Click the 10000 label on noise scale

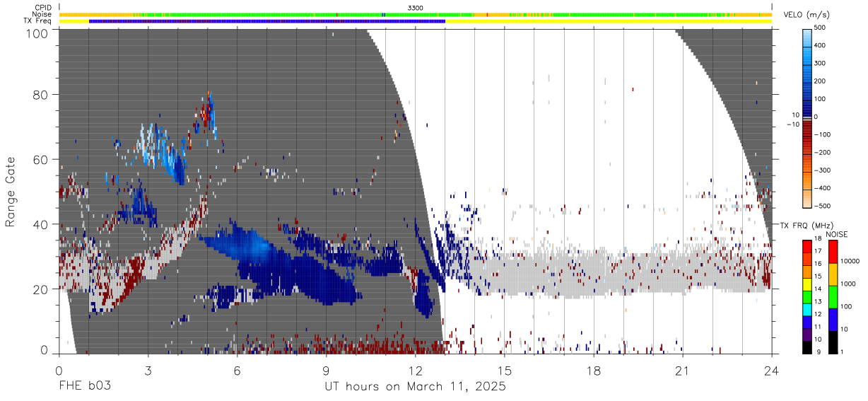point(851,262)
